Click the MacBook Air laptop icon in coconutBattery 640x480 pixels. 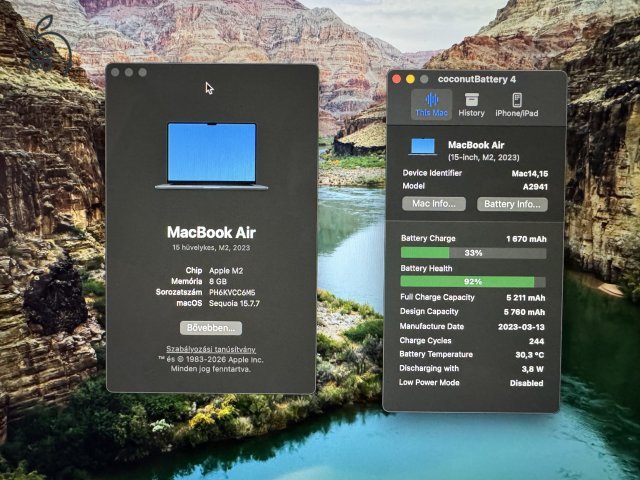point(423,147)
